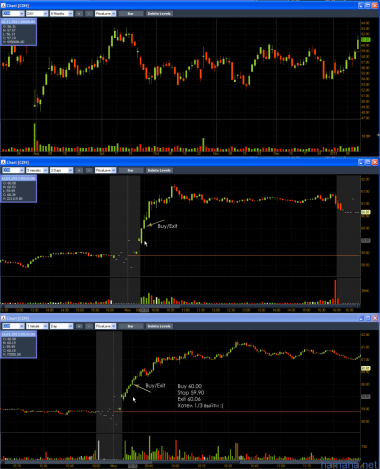The height and width of the screenshot is (469, 380).
Task: Click the minus button in the 5-minute chart toolbar
Action: (x=89, y=170)
